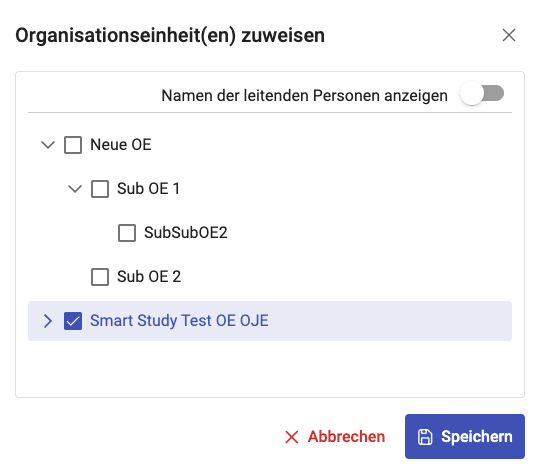Click the floppy disk save icon
This screenshot has width=543, height=476.
(x=425, y=437)
